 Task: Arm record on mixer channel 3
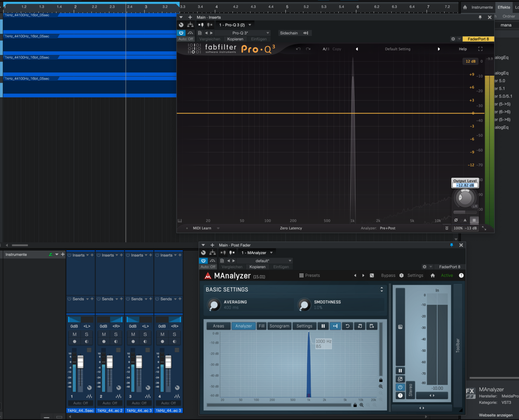coord(133,342)
